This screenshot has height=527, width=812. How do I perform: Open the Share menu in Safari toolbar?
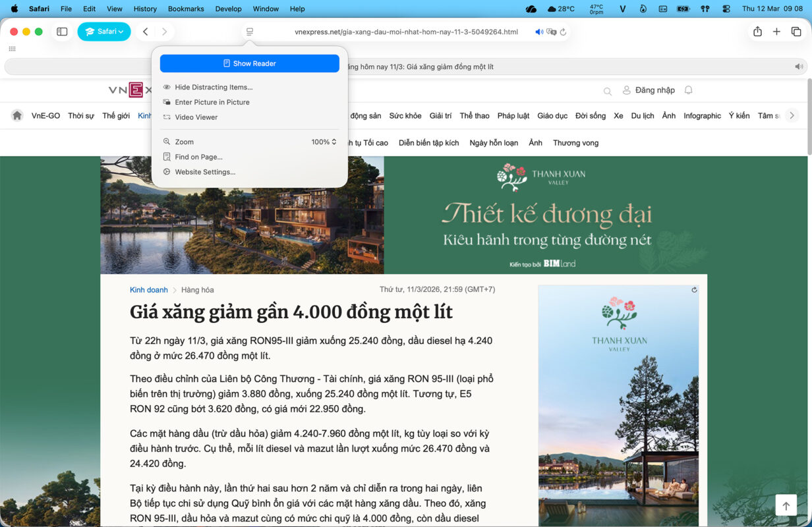(757, 31)
